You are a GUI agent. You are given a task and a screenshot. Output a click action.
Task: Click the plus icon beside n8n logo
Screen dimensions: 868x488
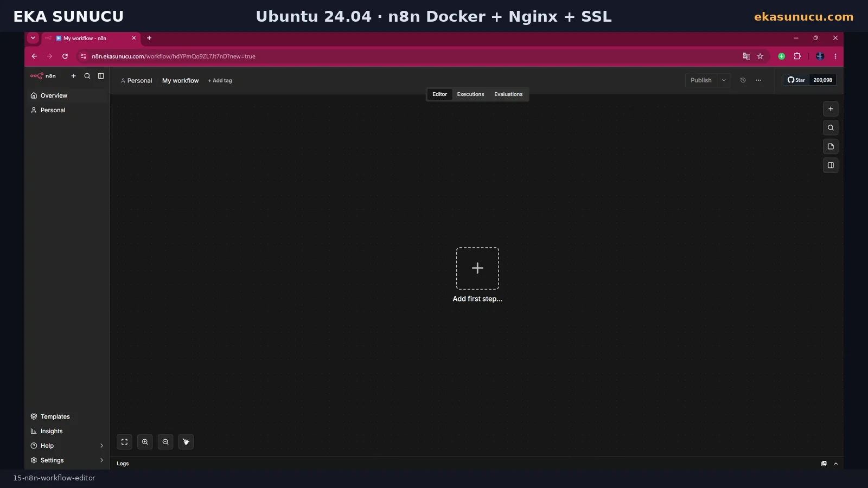tap(74, 76)
